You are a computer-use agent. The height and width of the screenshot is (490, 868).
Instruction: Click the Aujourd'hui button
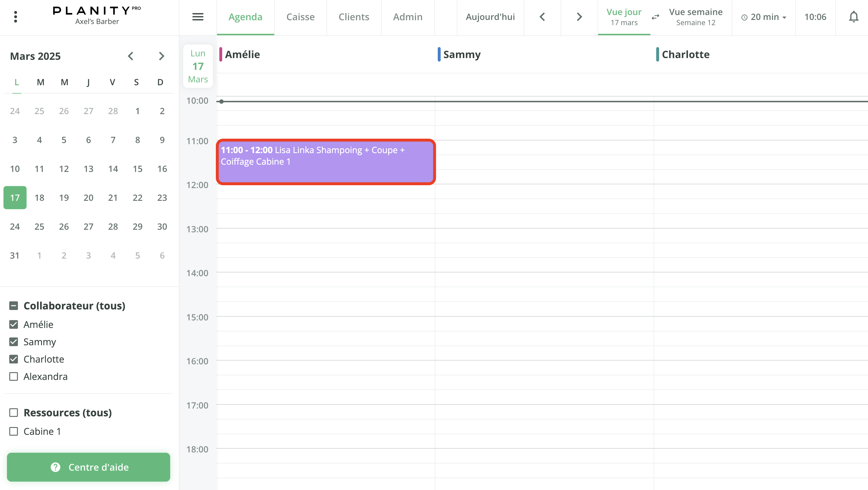click(490, 16)
